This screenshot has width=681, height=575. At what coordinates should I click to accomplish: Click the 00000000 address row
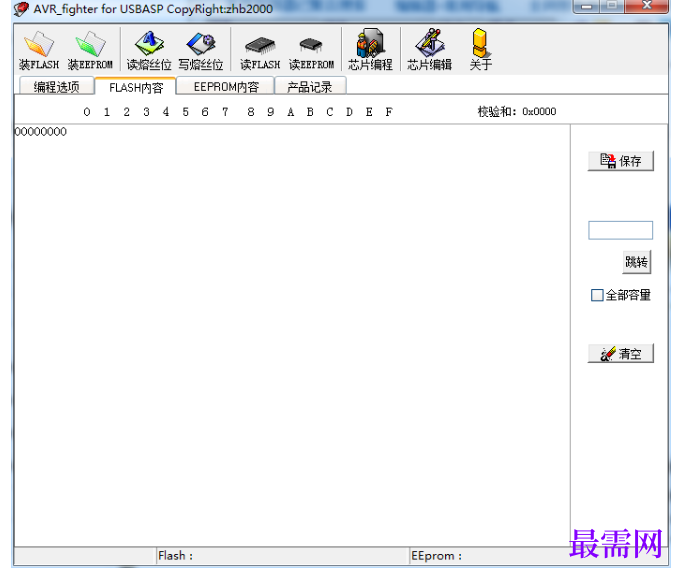click(x=40, y=132)
